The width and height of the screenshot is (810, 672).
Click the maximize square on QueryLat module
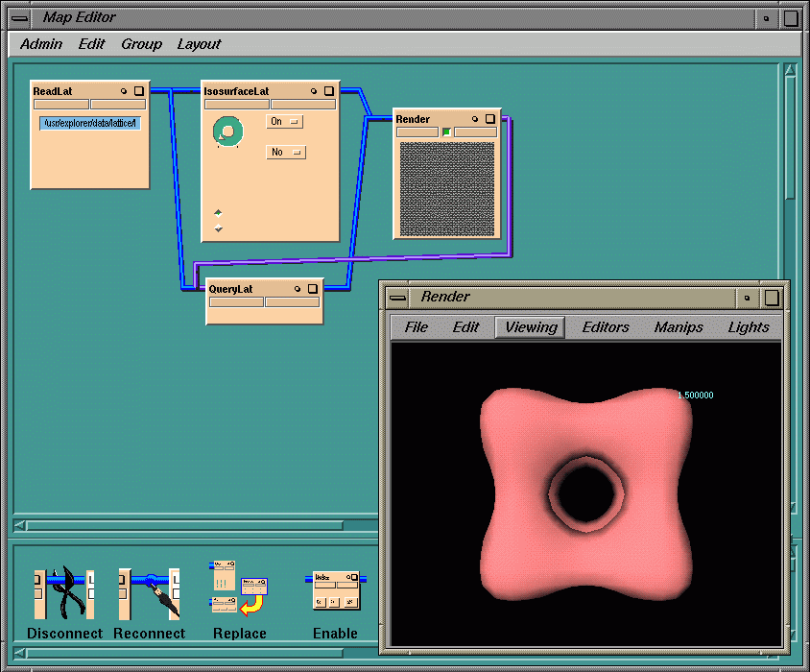pyautogui.click(x=313, y=288)
